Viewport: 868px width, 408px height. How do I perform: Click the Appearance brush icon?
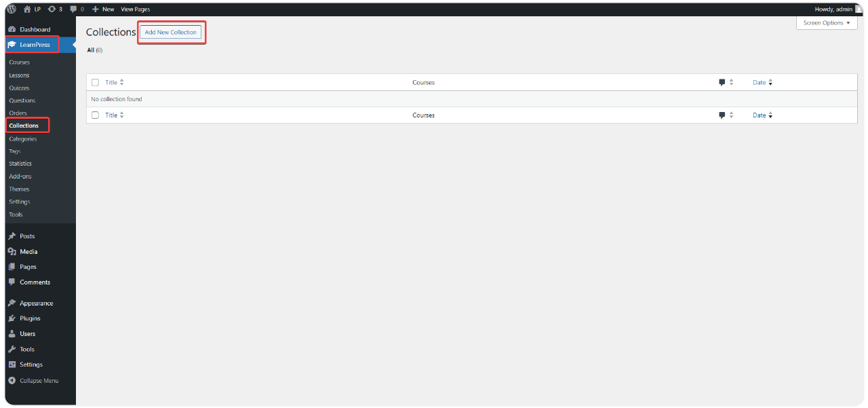coord(12,303)
